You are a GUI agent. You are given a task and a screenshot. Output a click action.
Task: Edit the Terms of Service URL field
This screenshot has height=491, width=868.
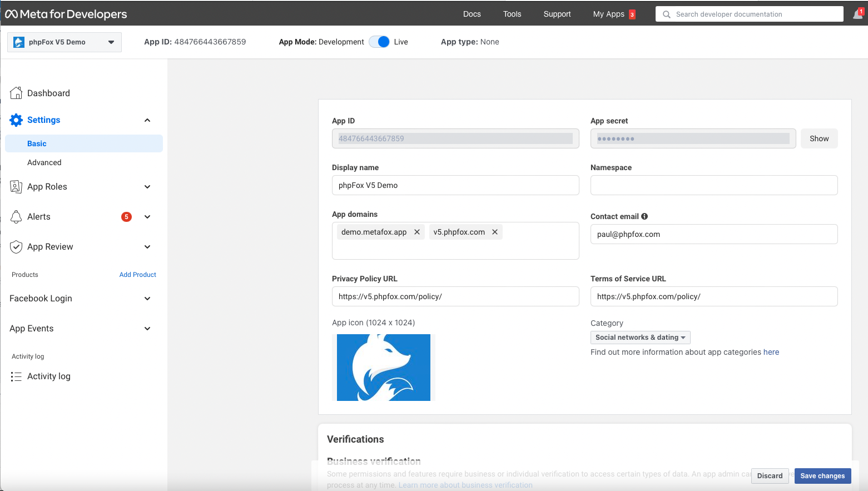pos(714,296)
